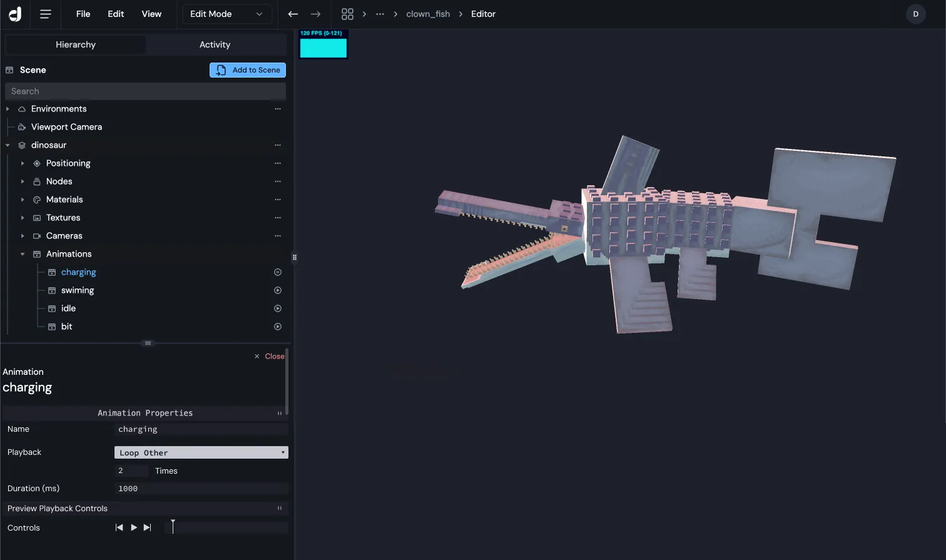Expand the Materials tree node
Screen dimensions: 946x560
point(23,200)
